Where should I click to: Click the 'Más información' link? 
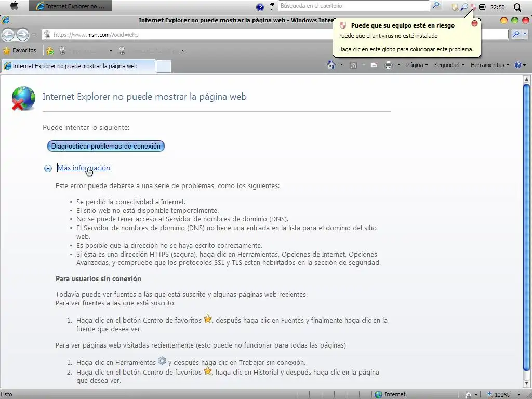click(x=84, y=168)
